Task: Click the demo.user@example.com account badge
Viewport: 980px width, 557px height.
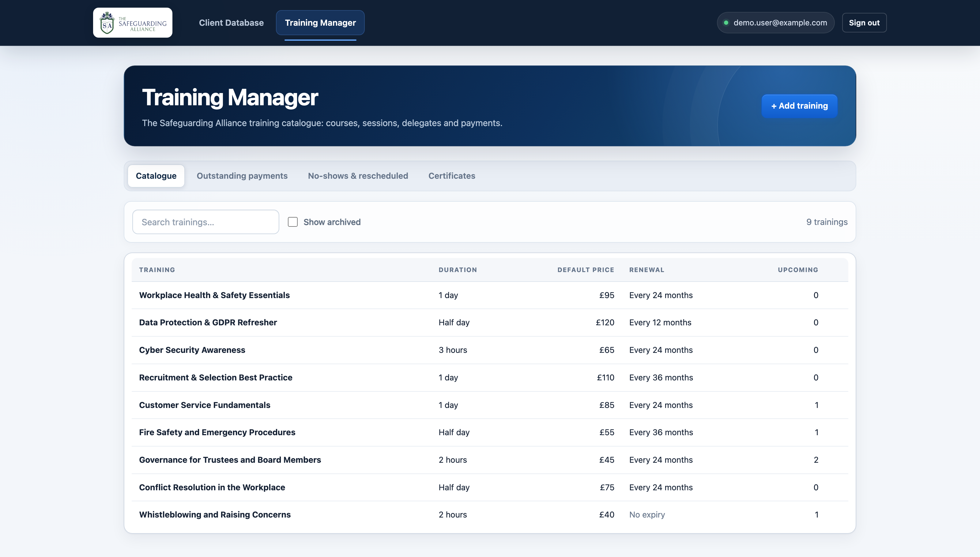Action: tap(775, 23)
